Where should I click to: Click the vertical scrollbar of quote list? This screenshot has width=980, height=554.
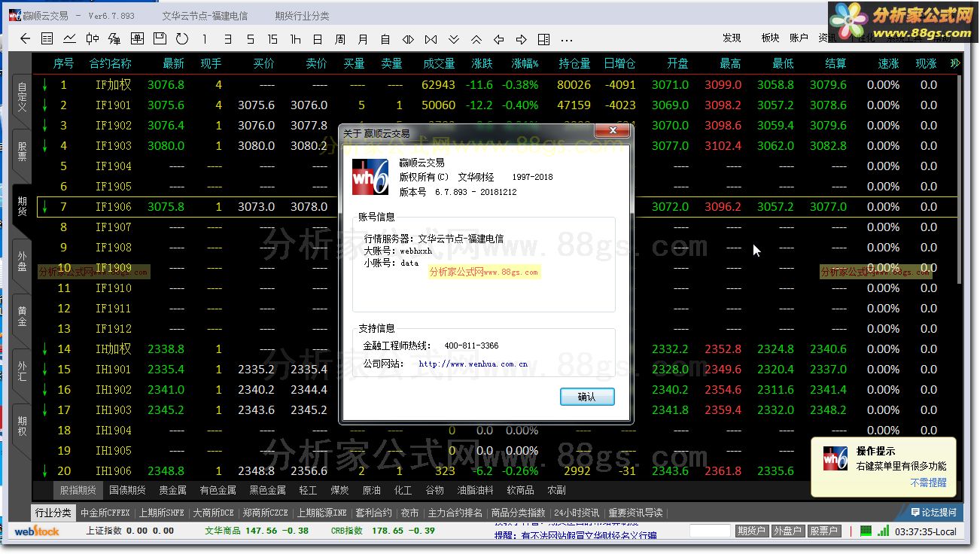tap(958, 179)
